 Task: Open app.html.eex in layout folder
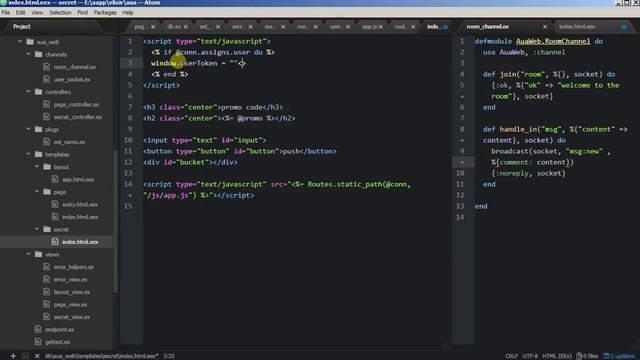[78, 180]
